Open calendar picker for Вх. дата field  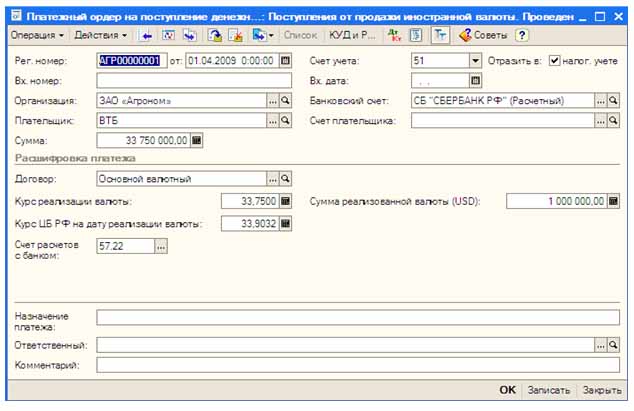(475, 81)
